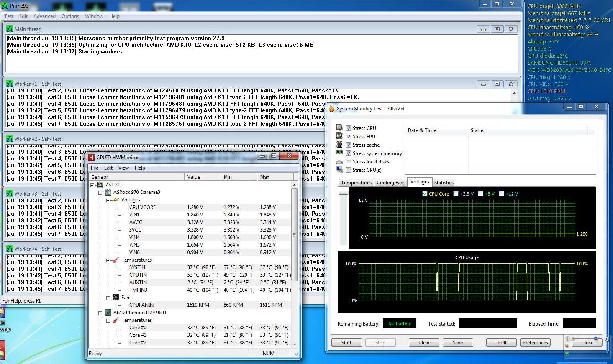Click the thermometer icon beside ASRock Temperatures

[x=116, y=260]
